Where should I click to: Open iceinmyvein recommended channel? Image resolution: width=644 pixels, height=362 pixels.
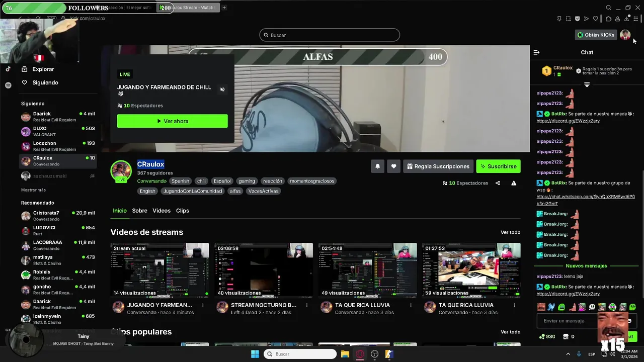point(57,319)
